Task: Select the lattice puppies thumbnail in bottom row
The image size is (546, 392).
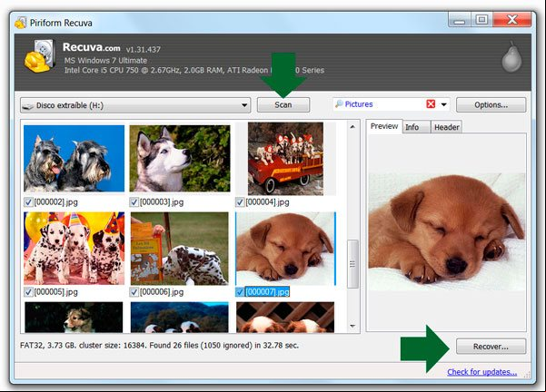Action: [x=285, y=318]
